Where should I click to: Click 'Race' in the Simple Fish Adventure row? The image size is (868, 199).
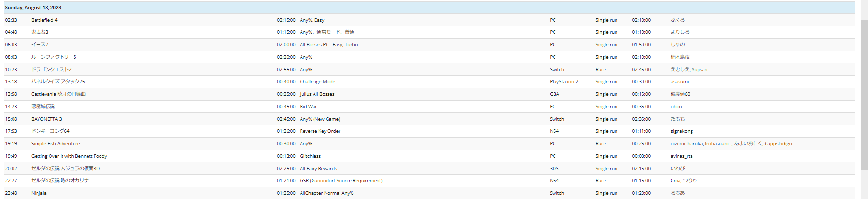pos(601,144)
